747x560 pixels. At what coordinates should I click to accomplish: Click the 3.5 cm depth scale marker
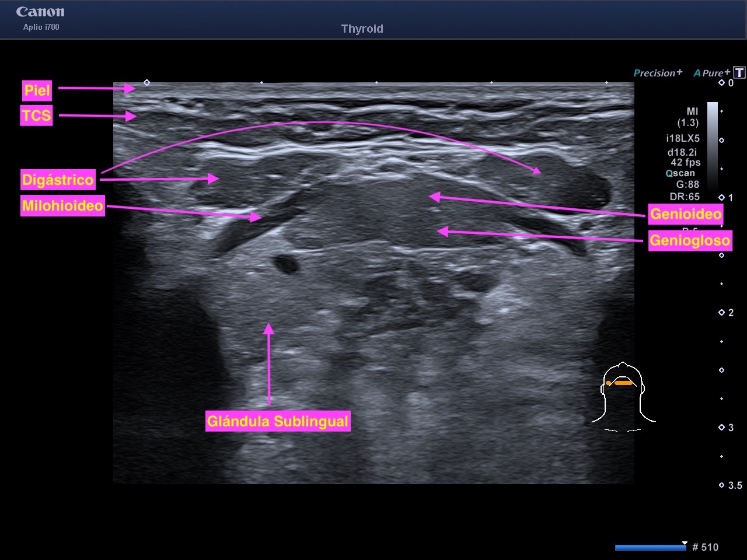point(722,485)
